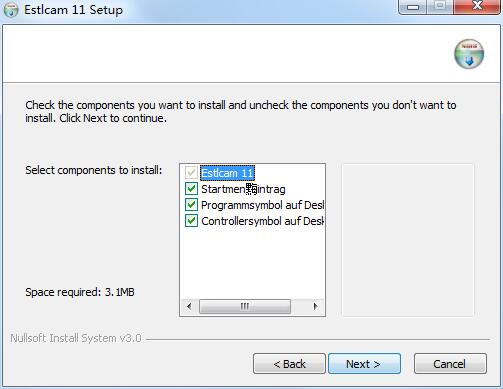Click the grayed Estlcam 11 checkbox

click(x=191, y=173)
